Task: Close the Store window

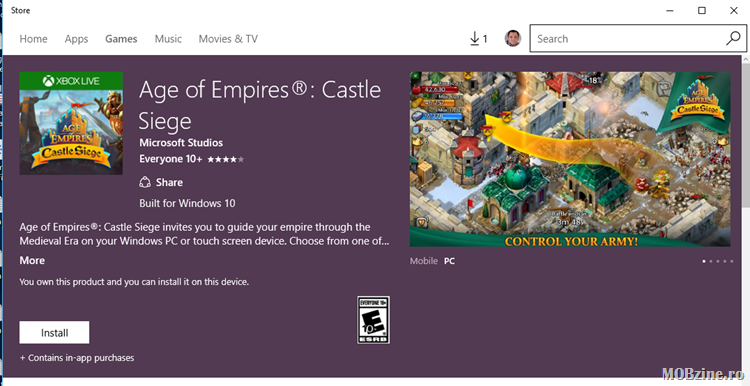Action: (734, 11)
